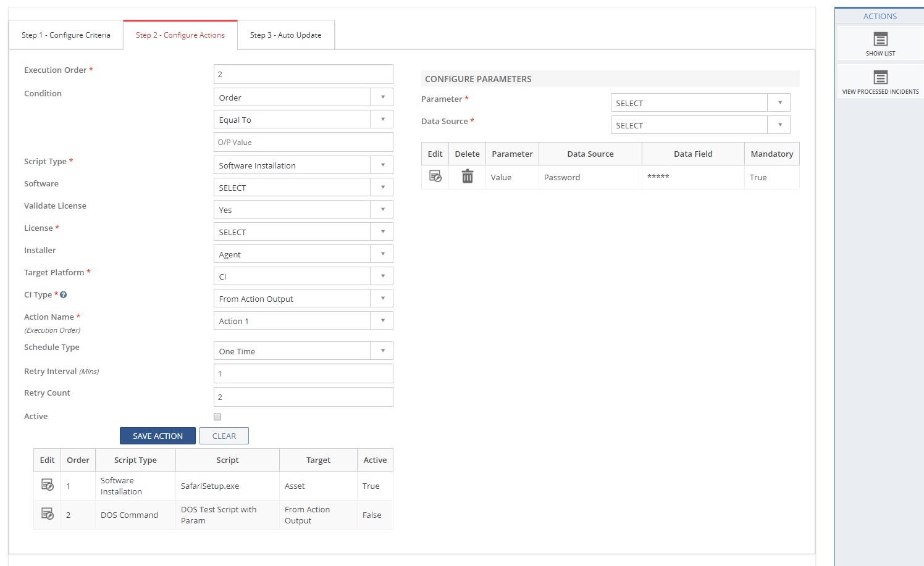Image resolution: width=924 pixels, height=566 pixels.
Task: Edit the DOS Command action row
Action: click(47, 514)
